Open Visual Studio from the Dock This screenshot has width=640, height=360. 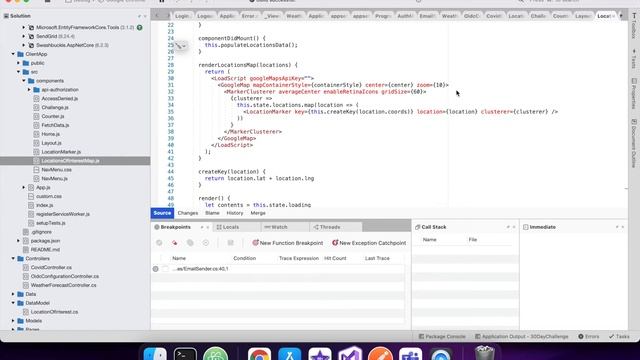[350, 353]
